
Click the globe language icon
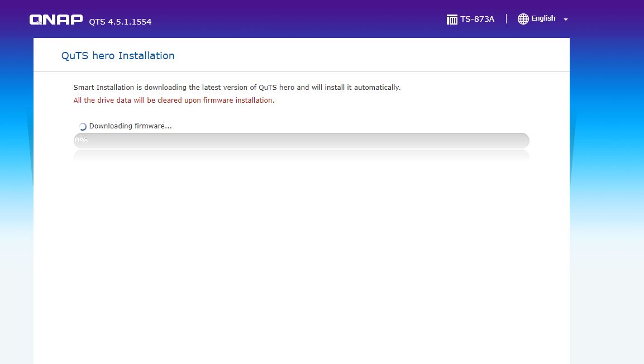click(523, 19)
